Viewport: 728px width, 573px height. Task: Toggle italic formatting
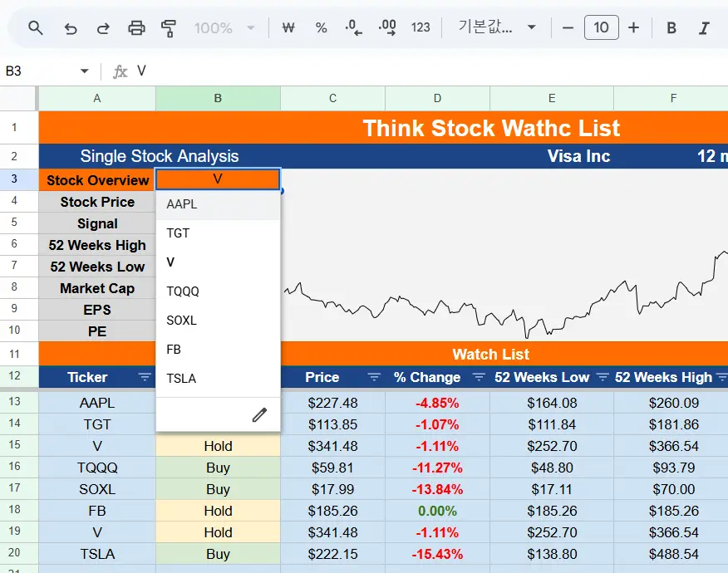(704, 28)
